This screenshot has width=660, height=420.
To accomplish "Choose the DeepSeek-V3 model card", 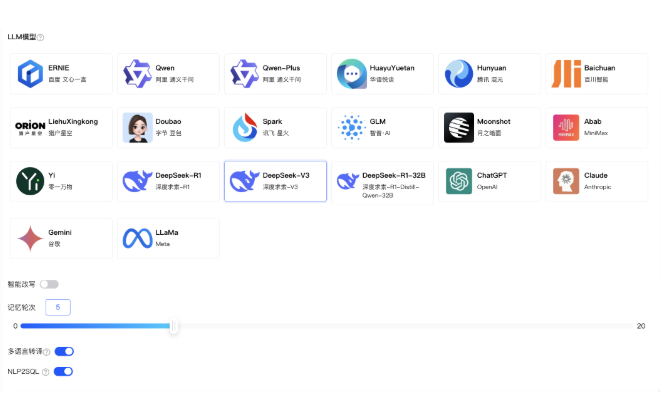I will [275, 181].
